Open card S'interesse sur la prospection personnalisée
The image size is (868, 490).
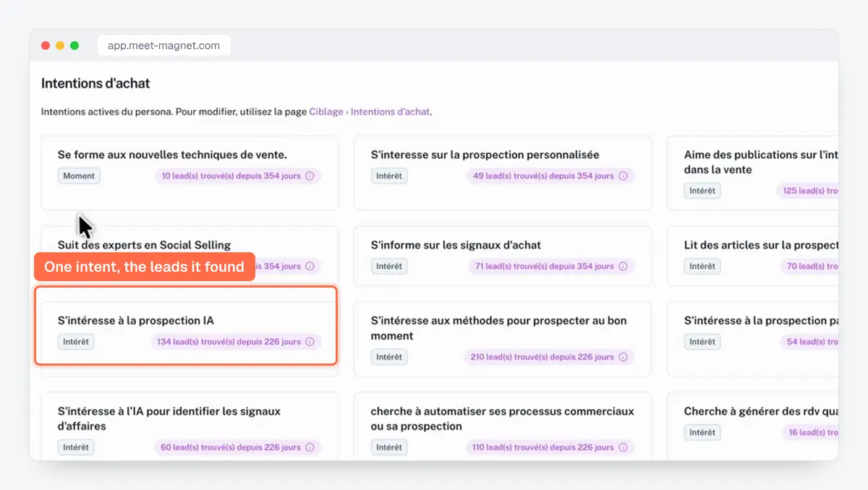pos(503,173)
